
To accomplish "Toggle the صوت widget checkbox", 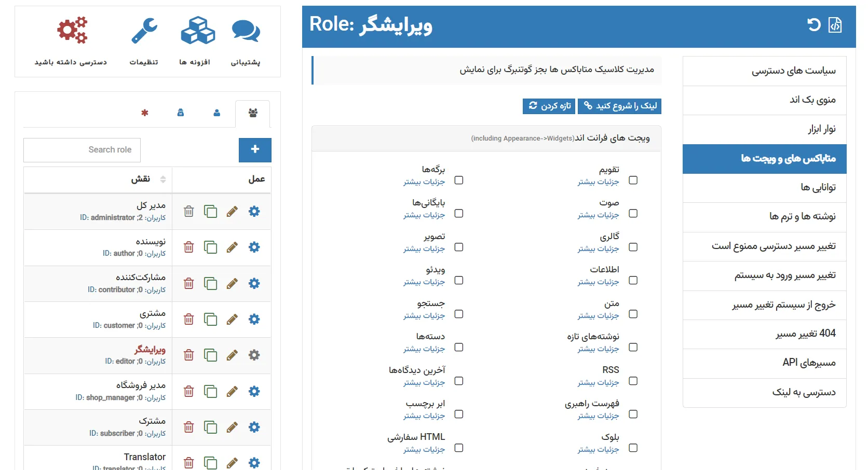I will coord(633,213).
